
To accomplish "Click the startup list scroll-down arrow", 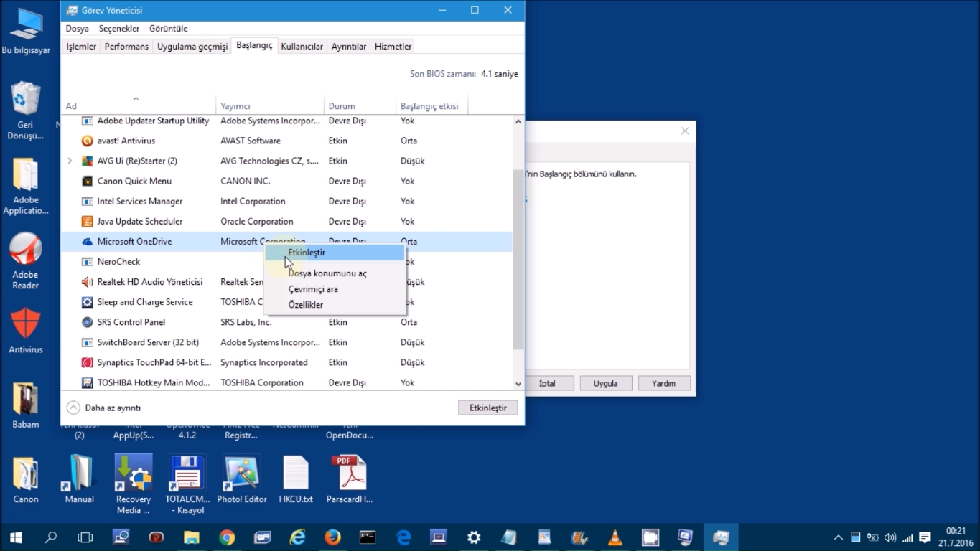I will pyautogui.click(x=518, y=385).
